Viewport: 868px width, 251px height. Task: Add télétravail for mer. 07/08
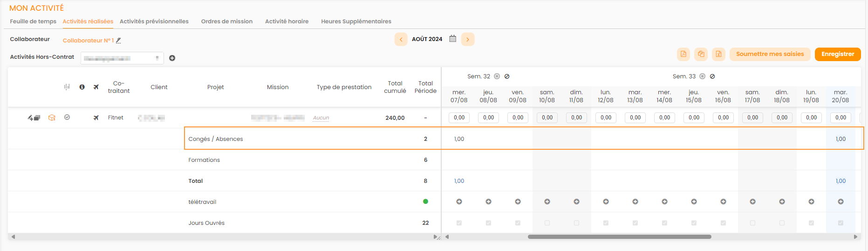tap(459, 202)
